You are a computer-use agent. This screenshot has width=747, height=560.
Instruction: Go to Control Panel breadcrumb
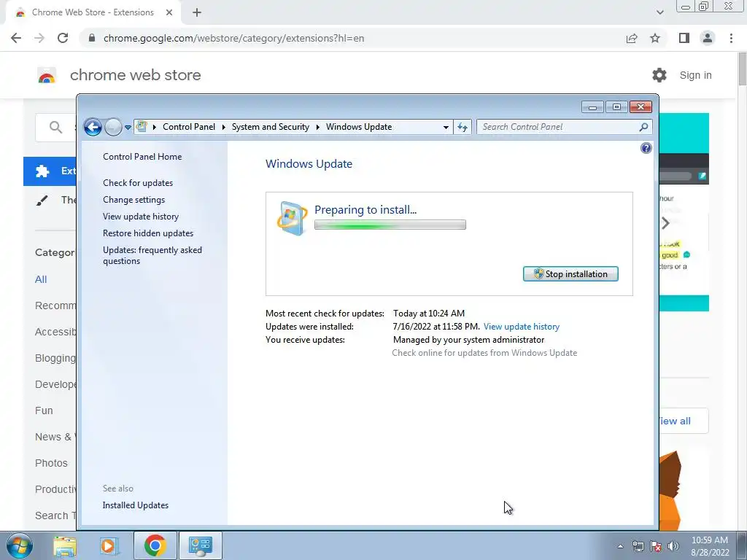[189, 127]
